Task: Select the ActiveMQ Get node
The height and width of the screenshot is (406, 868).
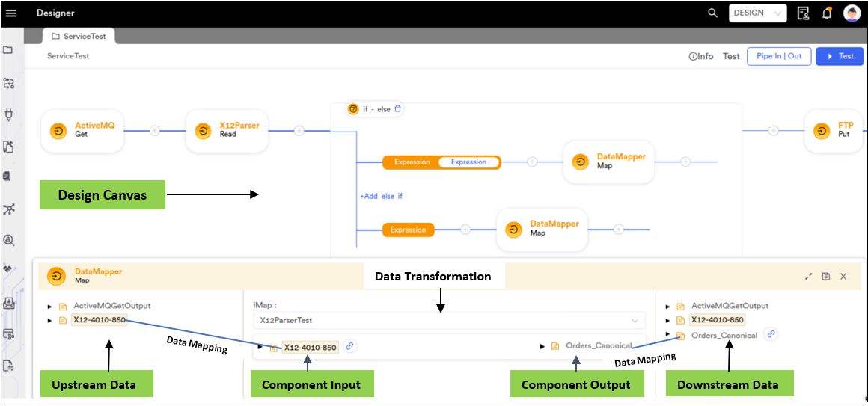Action: pos(82,130)
